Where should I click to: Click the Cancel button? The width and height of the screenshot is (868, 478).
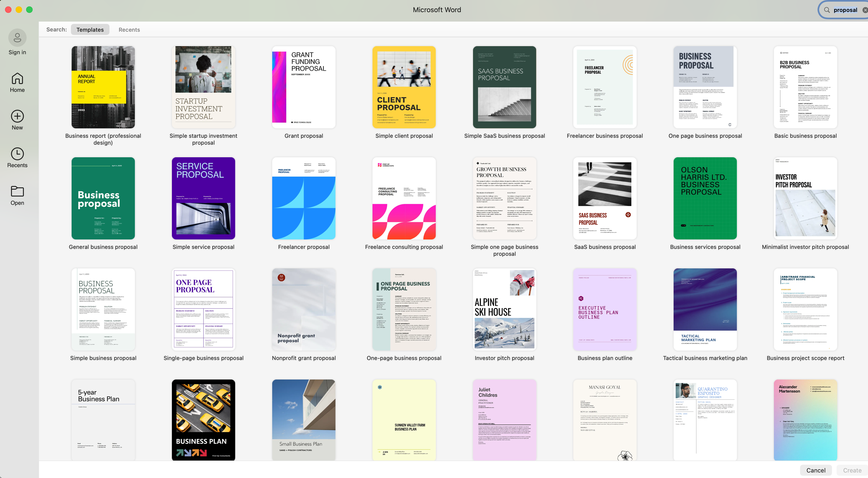coord(816,470)
